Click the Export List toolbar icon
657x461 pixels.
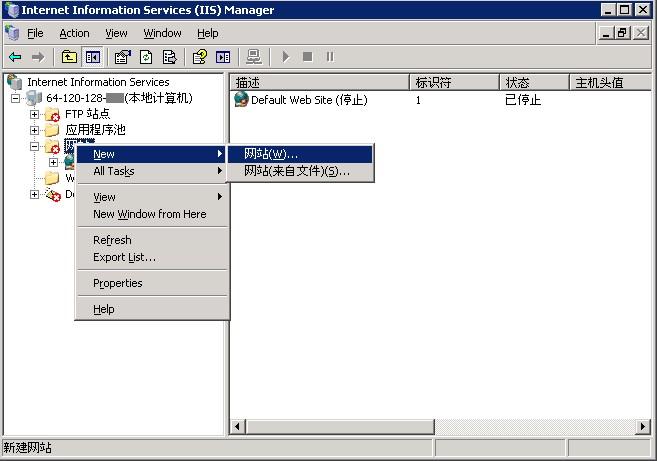(168, 58)
